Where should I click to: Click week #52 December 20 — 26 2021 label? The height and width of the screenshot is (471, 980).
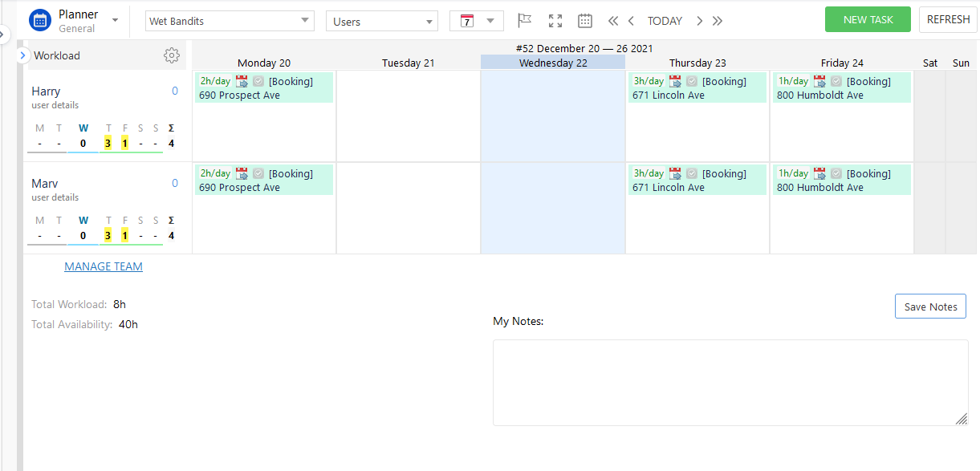[584, 49]
